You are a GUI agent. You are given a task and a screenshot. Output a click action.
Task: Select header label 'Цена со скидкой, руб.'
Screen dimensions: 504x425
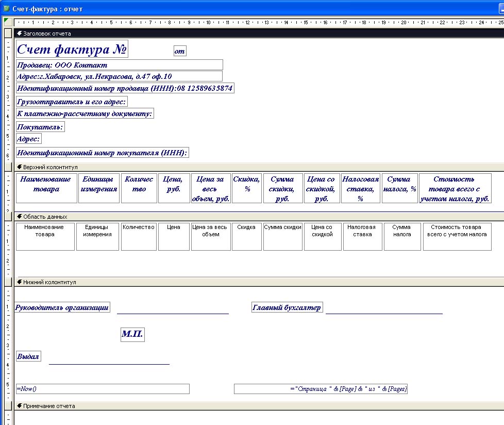pyautogui.click(x=322, y=188)
